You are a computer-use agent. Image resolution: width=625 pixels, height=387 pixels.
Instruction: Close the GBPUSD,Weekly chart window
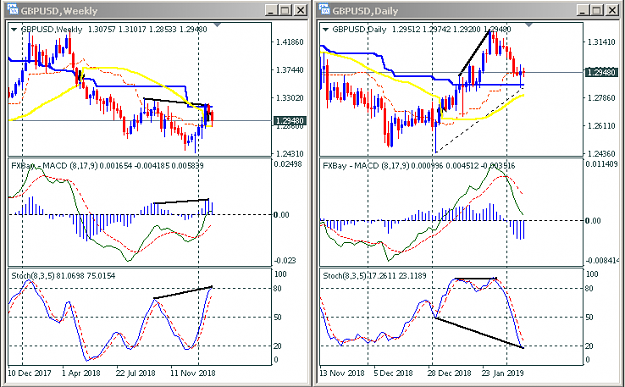[x=300, y=10]
